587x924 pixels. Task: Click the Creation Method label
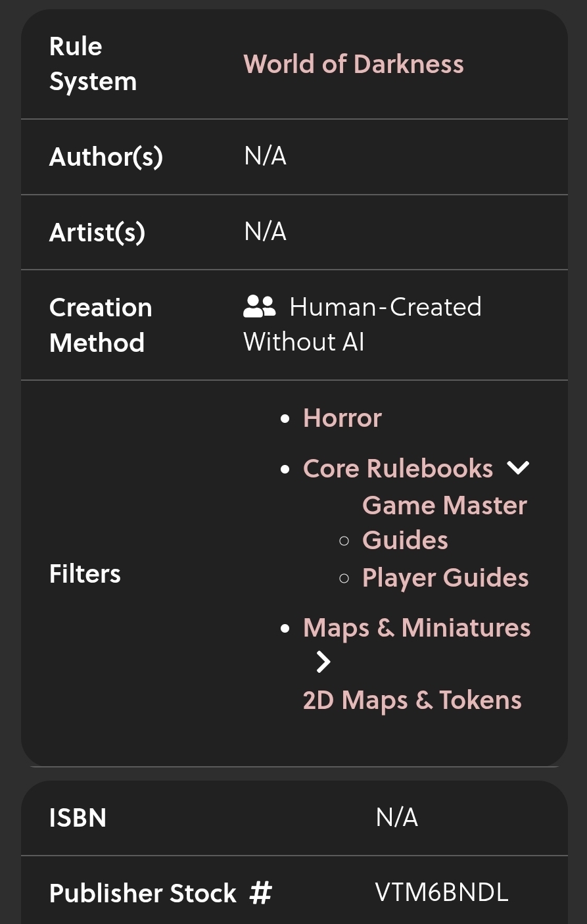pos(101,325)
